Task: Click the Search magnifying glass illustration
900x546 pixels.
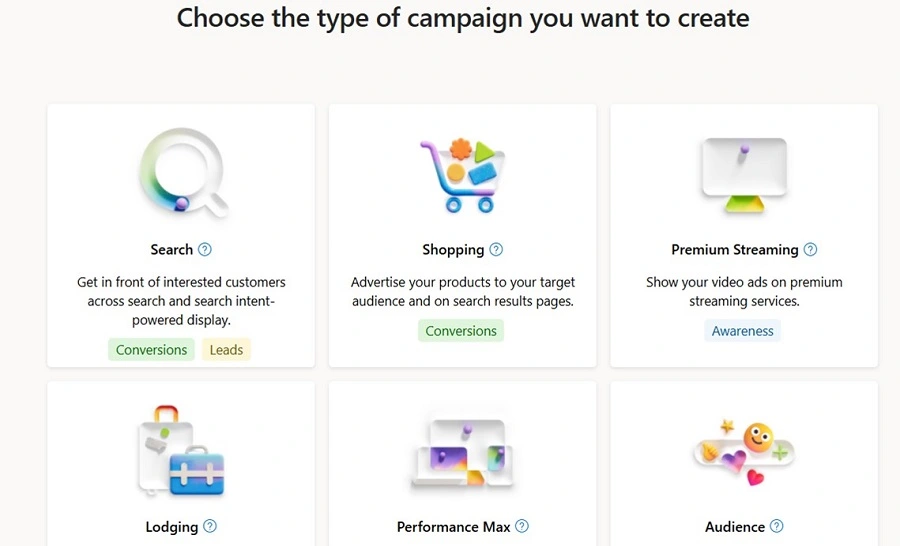Action: coord(181,173)
